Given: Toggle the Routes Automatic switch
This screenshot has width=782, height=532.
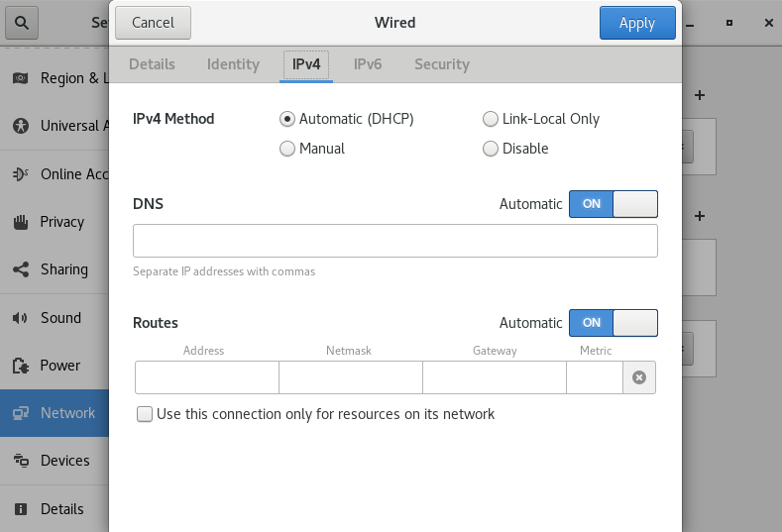Looking at the screenshot, I should [613, 323].
